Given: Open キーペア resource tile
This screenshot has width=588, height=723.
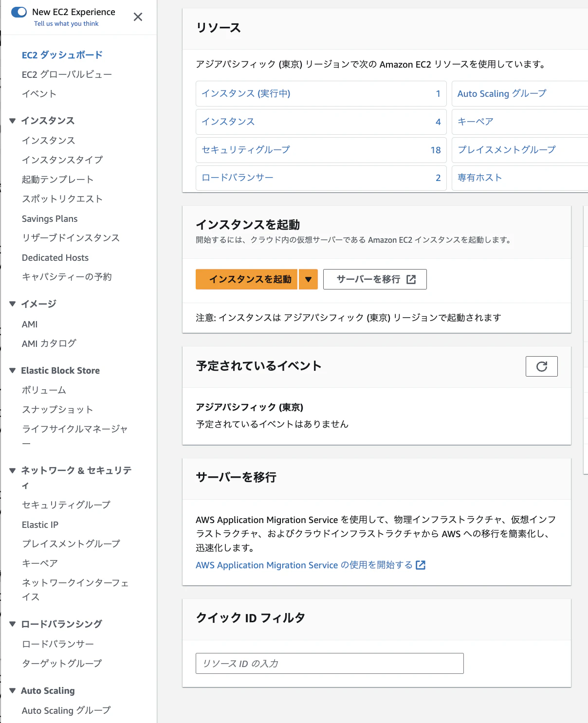Looking at the screenshot, I should coord(520,122).
